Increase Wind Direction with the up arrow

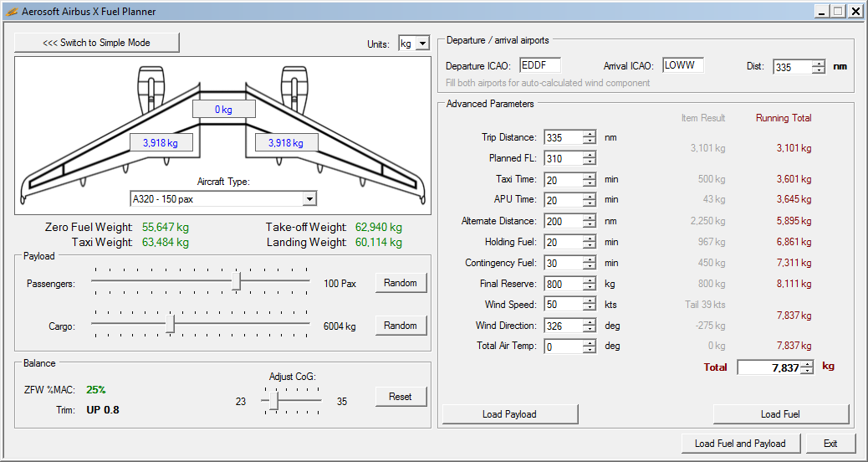click(589, 322)
